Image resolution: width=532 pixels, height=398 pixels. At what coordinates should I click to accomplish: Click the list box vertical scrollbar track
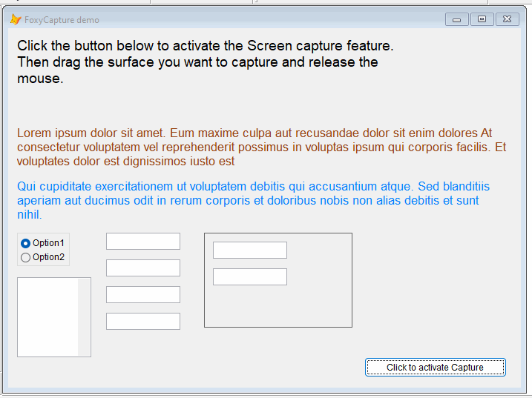click(84, 316)
